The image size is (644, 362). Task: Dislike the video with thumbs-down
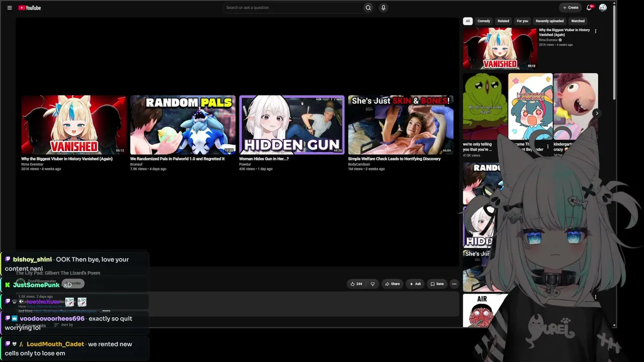click(x=373, y=284)
